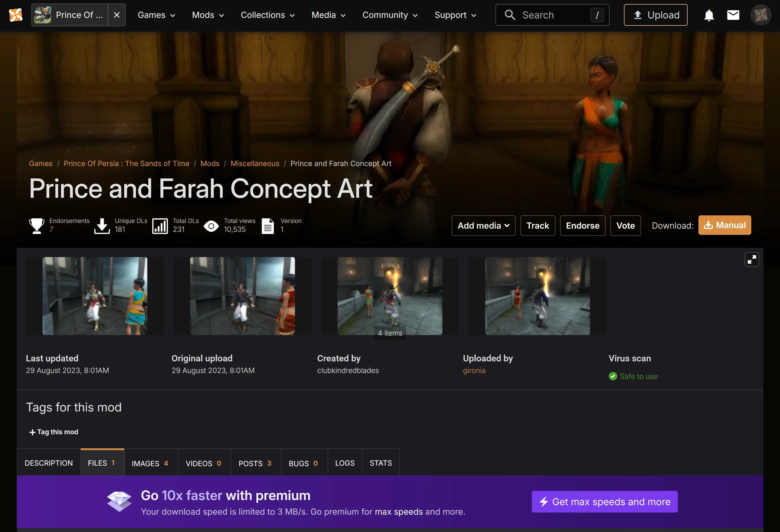Click the Nexus Mods logo icon
This screenshot has width=780, height=532.
point(15,15)
